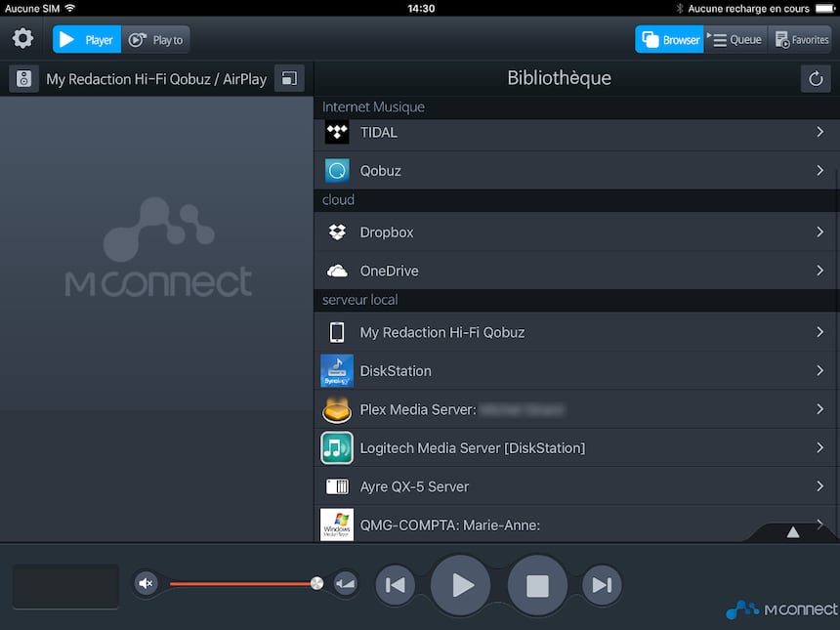
Task: Click the icon right of volume slider
Action: click(x=345, y=583)
